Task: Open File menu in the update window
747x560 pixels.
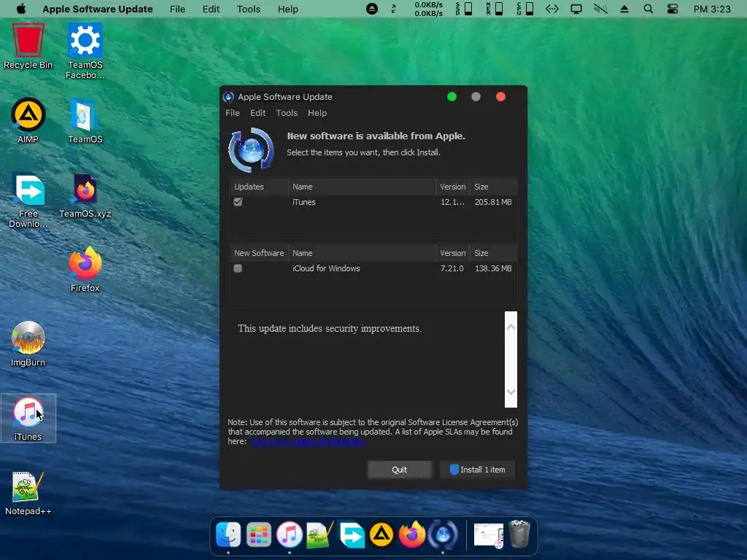Action: pos(233,113)
